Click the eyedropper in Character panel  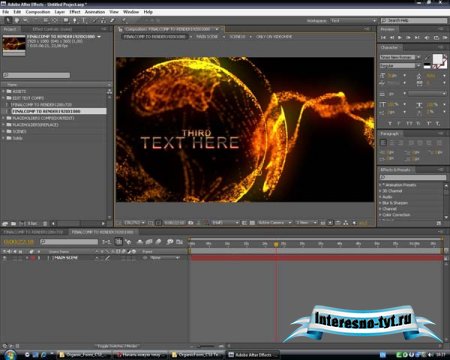tap(427, 58)
